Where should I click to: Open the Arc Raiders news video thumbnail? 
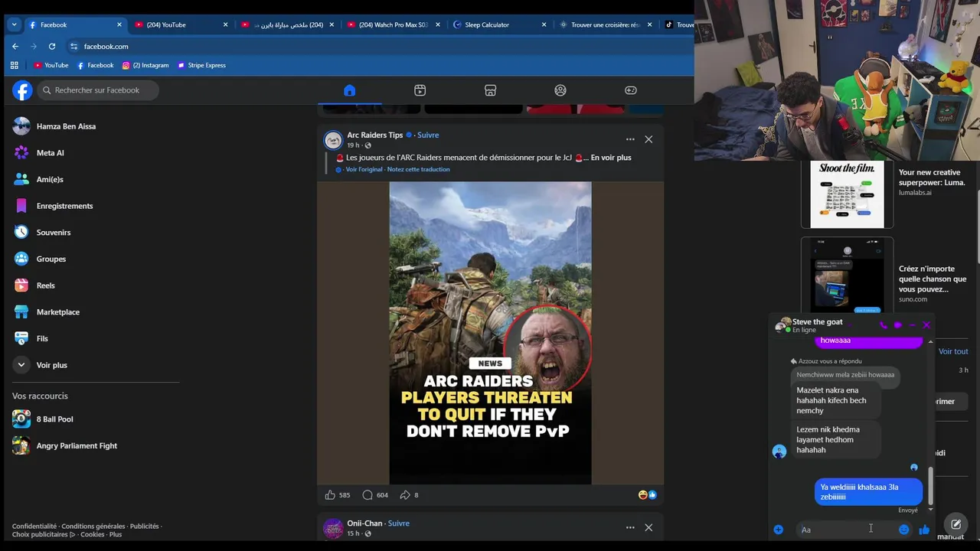(x=490, y=333)
